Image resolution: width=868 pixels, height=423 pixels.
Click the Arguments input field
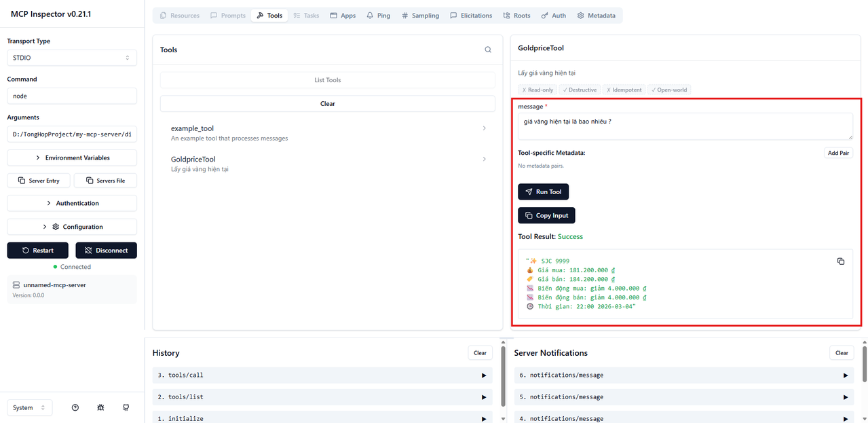point(72,134)
